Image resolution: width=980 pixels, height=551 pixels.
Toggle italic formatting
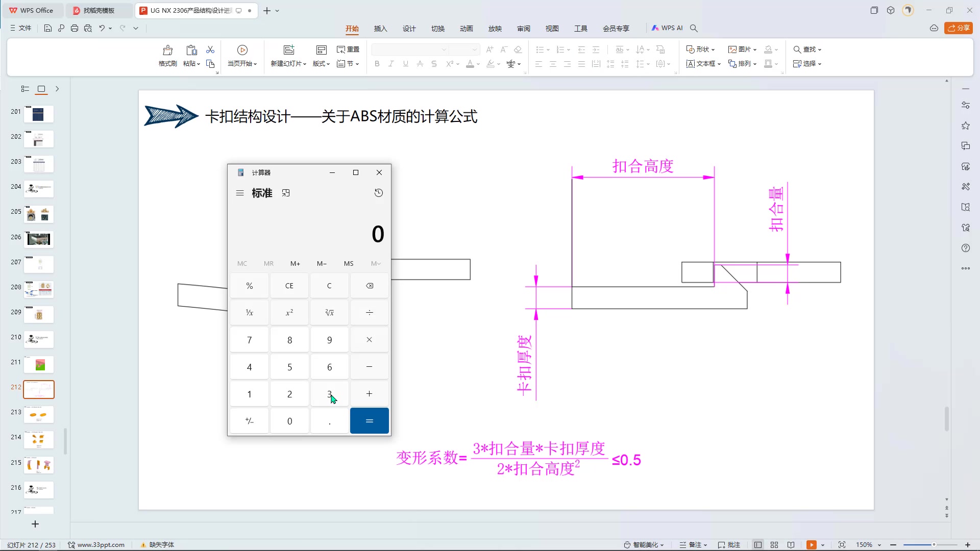click(x=391, y=64)
